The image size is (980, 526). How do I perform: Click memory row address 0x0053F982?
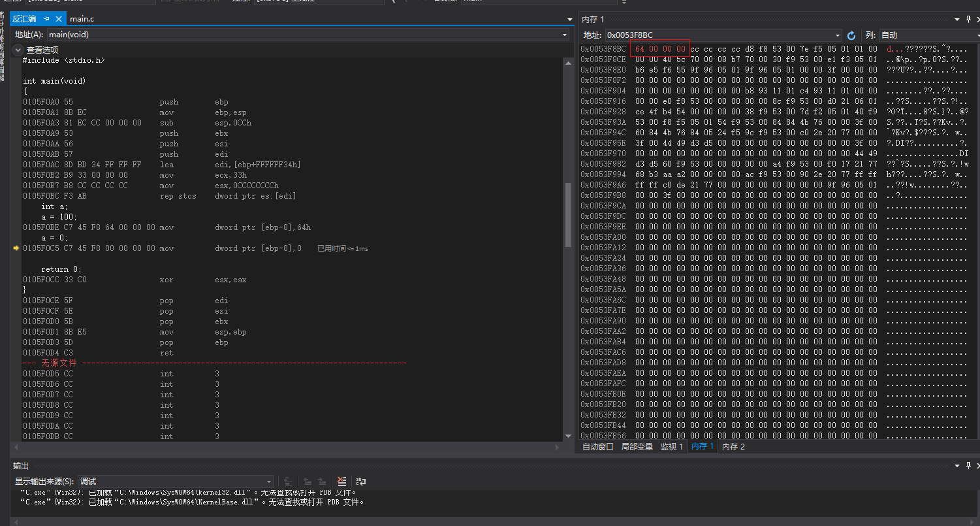point(603,164)
